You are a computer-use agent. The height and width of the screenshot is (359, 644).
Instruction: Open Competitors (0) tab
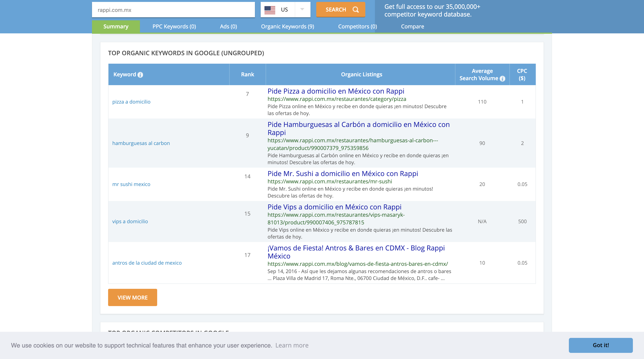pyautogui.click(x=357, y=26)
